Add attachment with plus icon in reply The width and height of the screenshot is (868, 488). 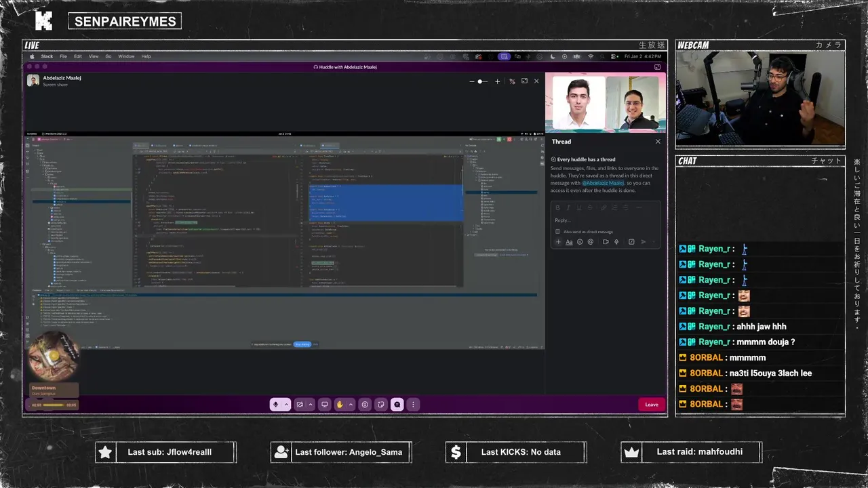pos(559,242)
